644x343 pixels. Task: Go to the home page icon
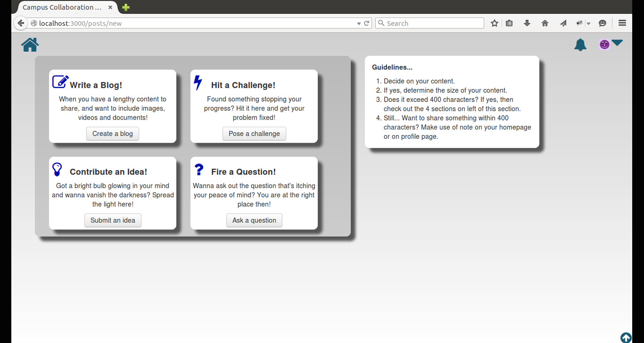pyautogui.click(x=30, y=45)
